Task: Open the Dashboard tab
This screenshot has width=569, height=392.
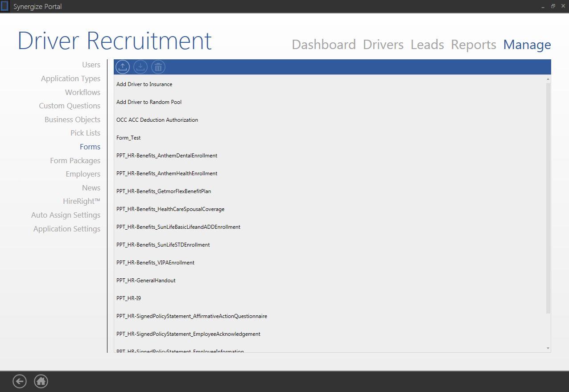Action: point(324,45)
